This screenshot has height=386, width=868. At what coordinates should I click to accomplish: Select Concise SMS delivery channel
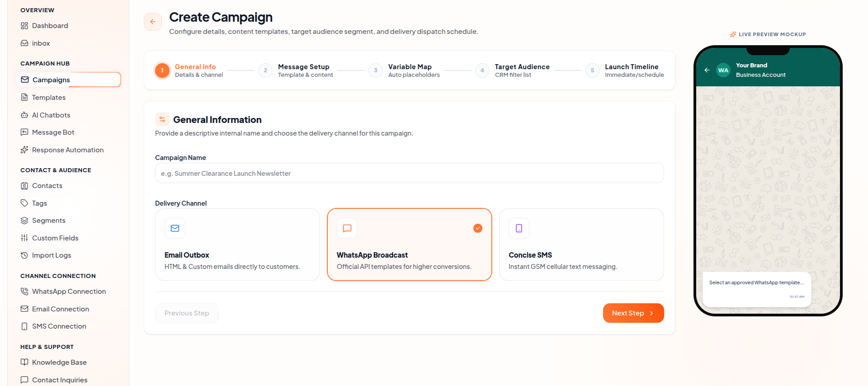point(581,245)
